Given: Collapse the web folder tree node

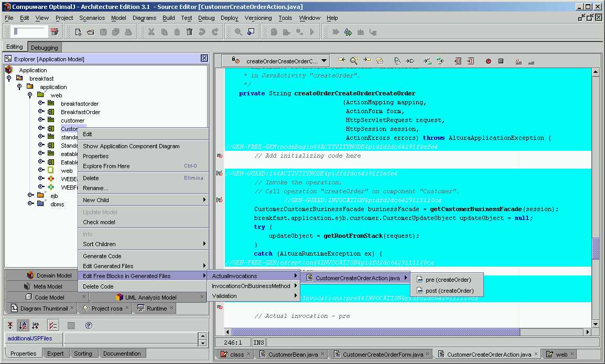Looking at the screenshot, I should [30, 95].
